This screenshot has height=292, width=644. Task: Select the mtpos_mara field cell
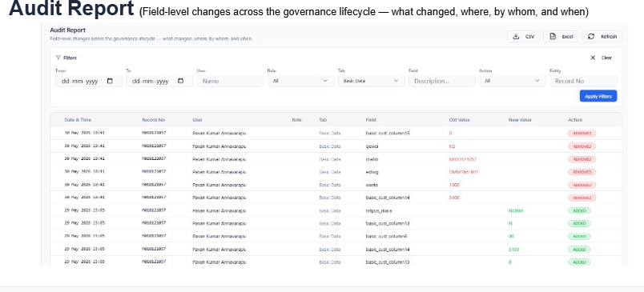(378, 210)
